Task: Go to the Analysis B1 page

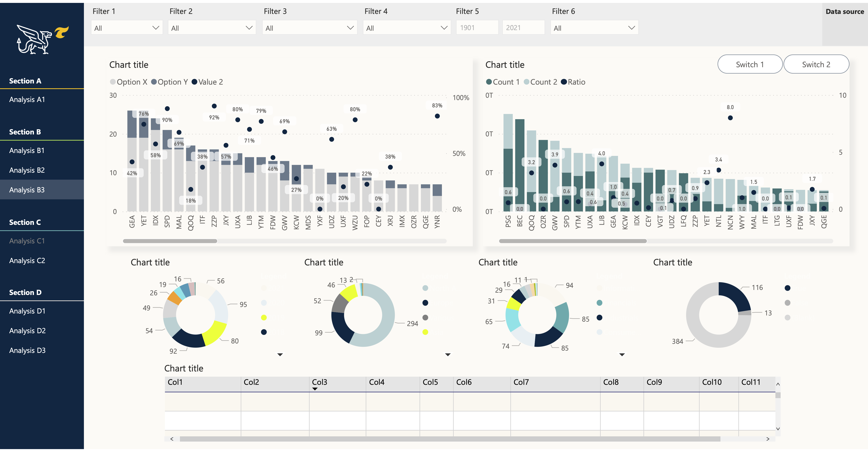Action: click(x=27, y=150)
